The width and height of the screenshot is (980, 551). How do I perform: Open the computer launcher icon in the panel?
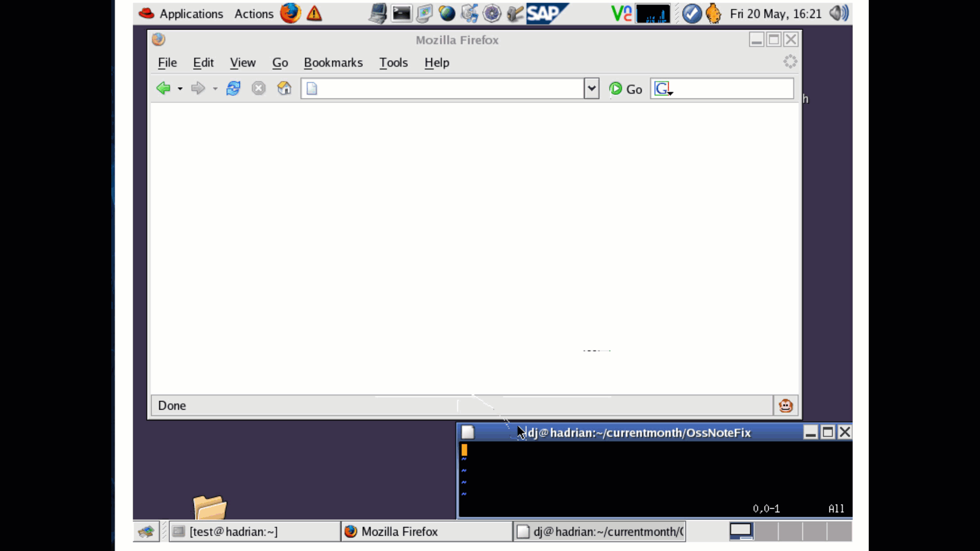[x=378, y=13]
